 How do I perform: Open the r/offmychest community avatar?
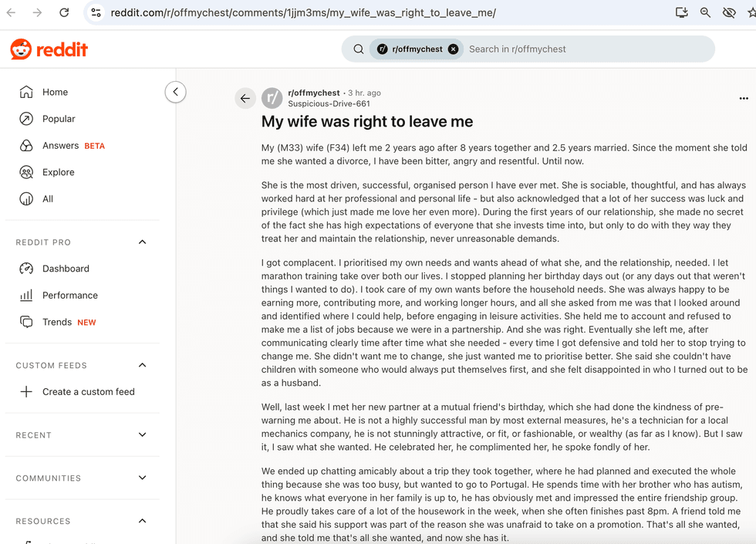point(272,99)
